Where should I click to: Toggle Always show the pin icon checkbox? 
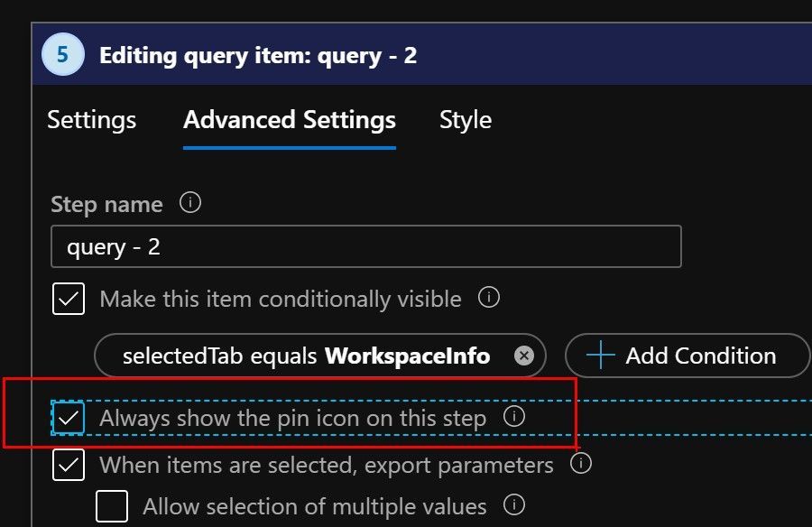pyautogui.click(x=68, y=418)
